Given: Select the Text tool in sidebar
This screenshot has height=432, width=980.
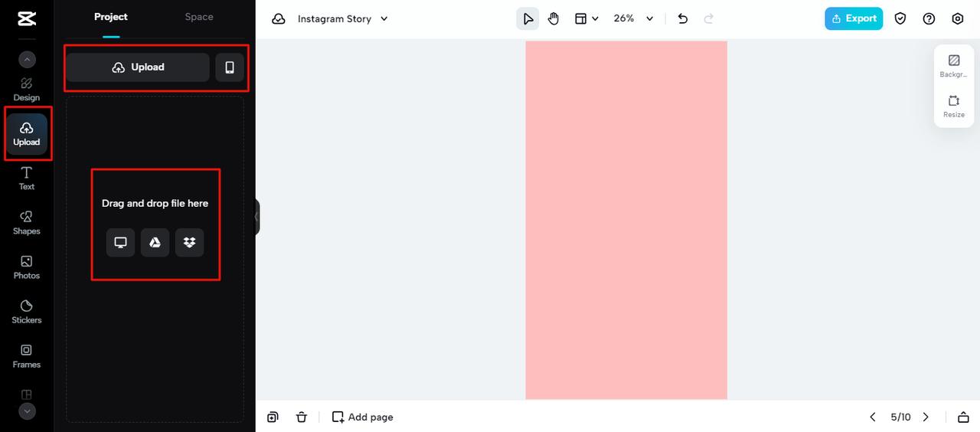Looking at the screenshot, I should tap(26, 178).
